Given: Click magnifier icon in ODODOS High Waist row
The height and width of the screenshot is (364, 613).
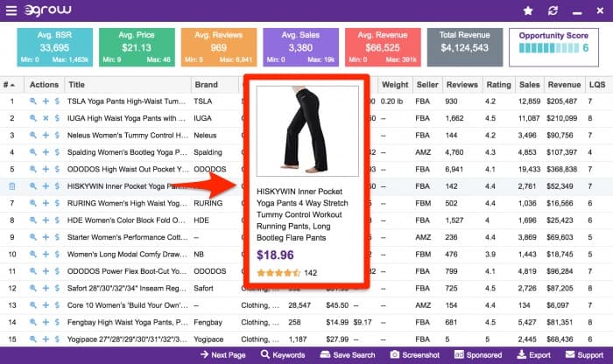Looking at the screenshot, I should pos(33,169).
